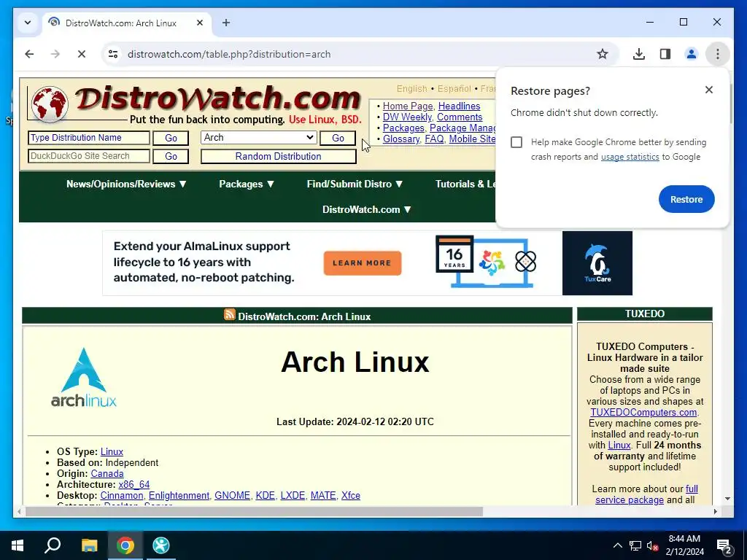Stop loading the page
Image resolution: width=747 pixels, height=560 pixels.
click(82, 54)
